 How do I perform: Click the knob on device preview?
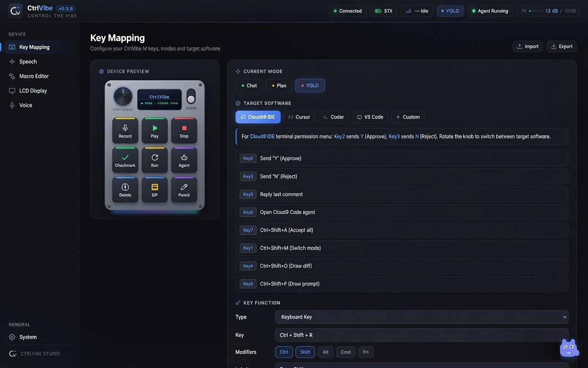(x=123, y=96)
